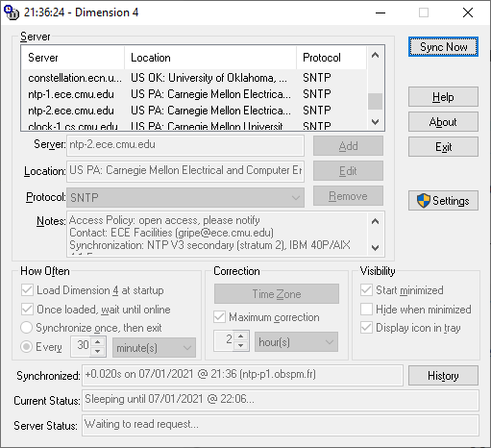
Task: Click the server list scrollbar thumb
Action: (375, 101)
